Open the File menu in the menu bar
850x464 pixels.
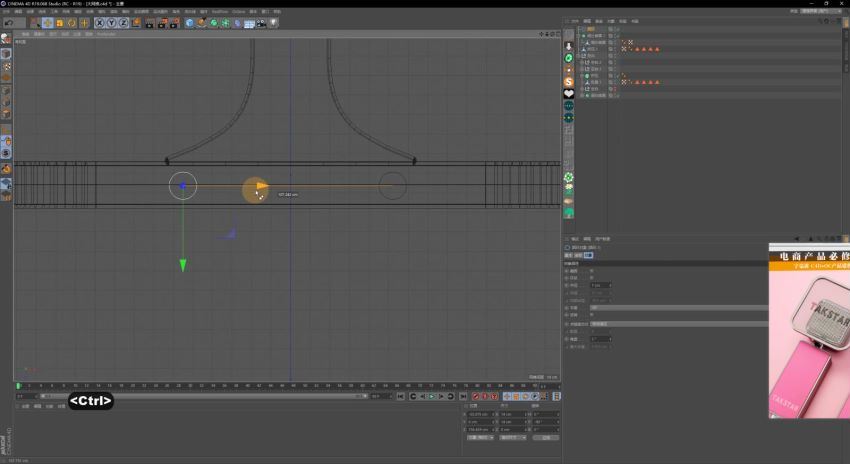[7, 11]
